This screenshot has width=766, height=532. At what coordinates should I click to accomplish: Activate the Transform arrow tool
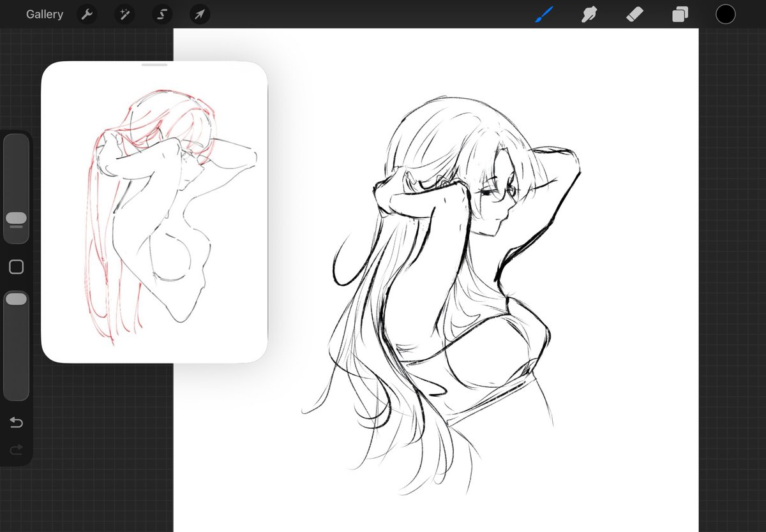click(x=199, y=14)
